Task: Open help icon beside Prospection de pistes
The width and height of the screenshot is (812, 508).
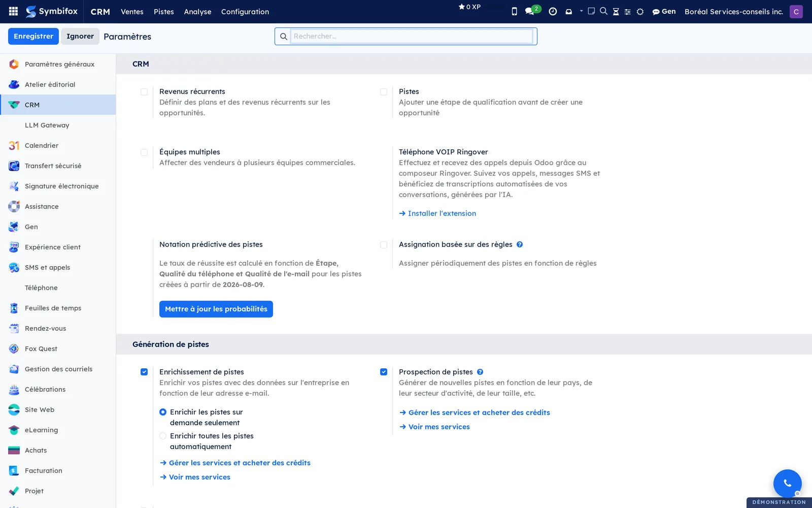Action: 480,372
